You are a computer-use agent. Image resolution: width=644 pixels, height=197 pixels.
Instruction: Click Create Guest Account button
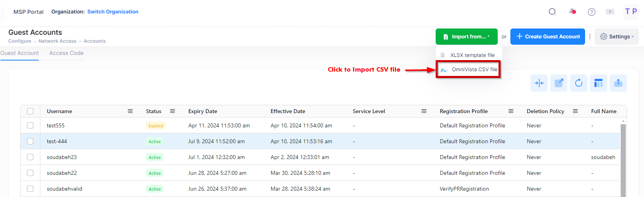[548, 37]
